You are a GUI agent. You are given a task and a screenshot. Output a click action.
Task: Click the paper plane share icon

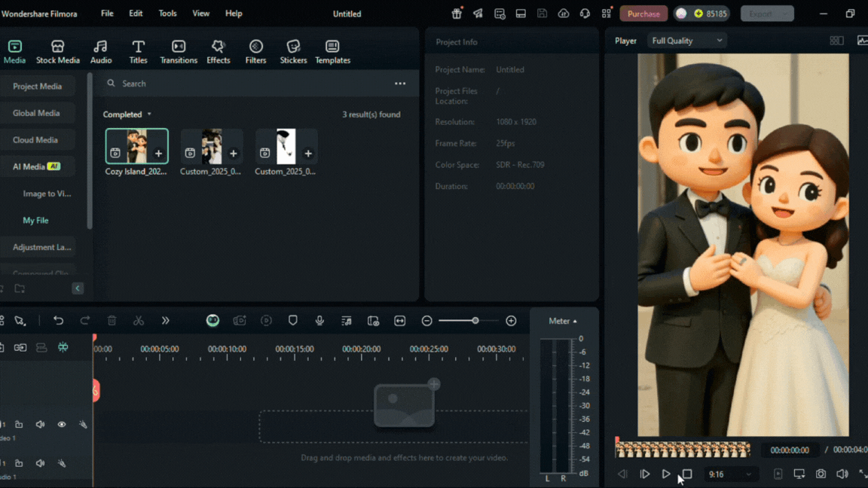coord(478,14)
